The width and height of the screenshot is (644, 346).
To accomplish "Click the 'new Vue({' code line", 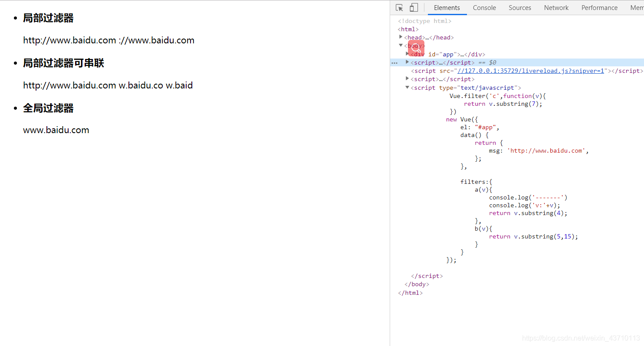I will coord(462,119).
